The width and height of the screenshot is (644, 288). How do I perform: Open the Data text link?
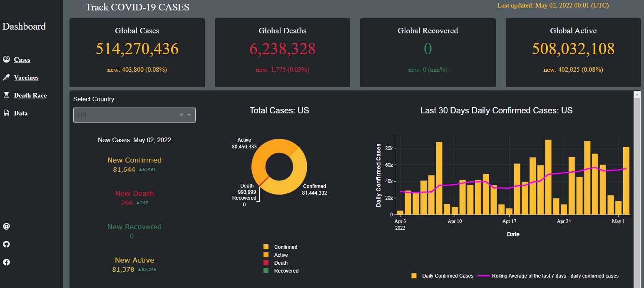click(21, 113)
